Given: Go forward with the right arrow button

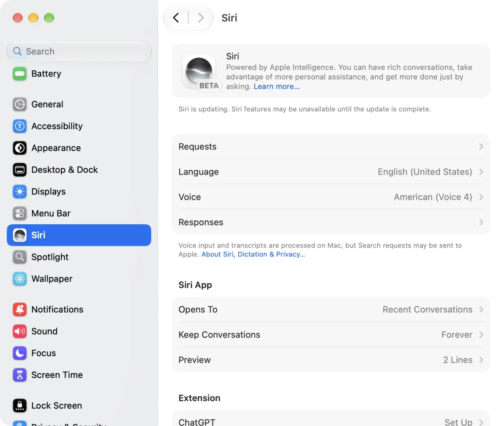Looking at the screenshot, I should [200, 18].
